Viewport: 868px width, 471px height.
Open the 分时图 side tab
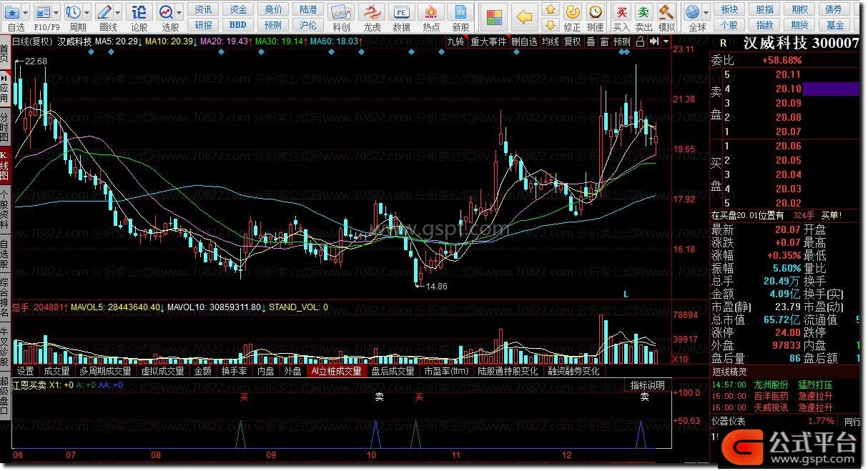[4, 127]
